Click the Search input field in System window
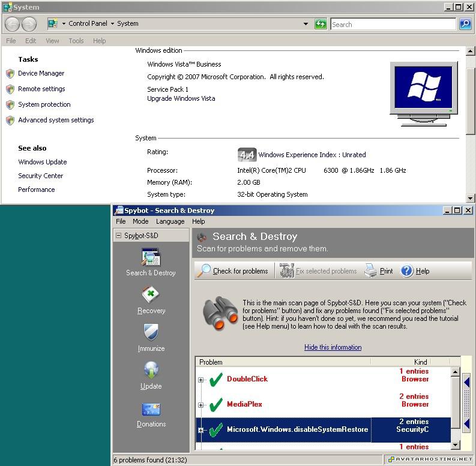 tap(393, 24)
